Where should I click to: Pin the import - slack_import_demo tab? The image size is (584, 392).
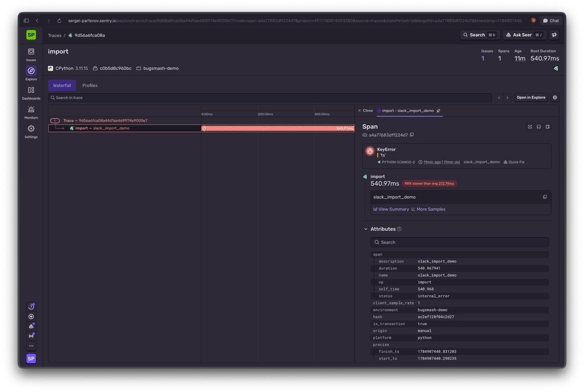438,110
